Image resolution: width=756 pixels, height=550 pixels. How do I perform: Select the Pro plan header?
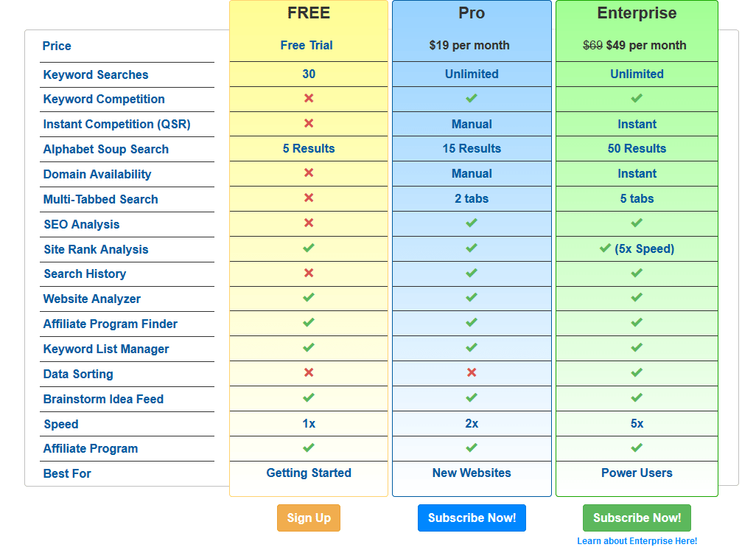point(472,13)
